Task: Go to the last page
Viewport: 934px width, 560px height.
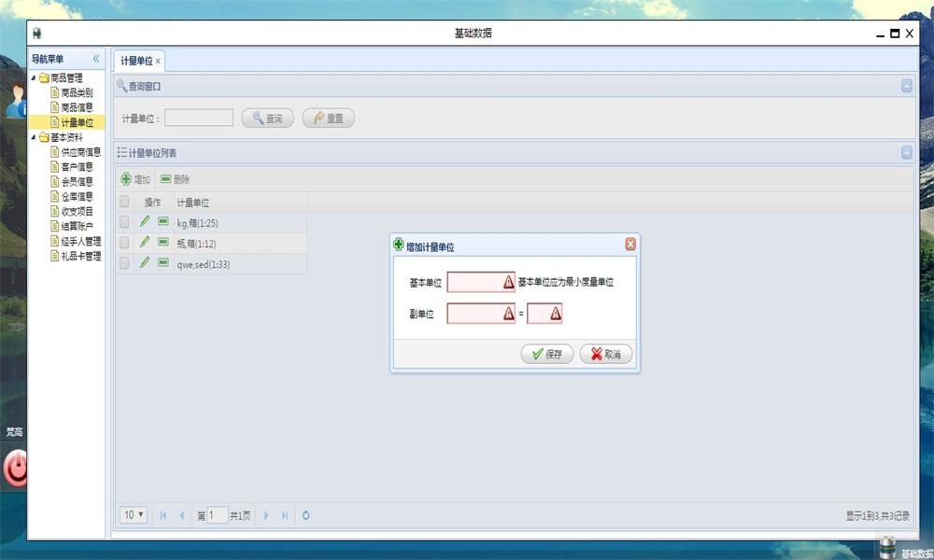Action: pos(285,515)
